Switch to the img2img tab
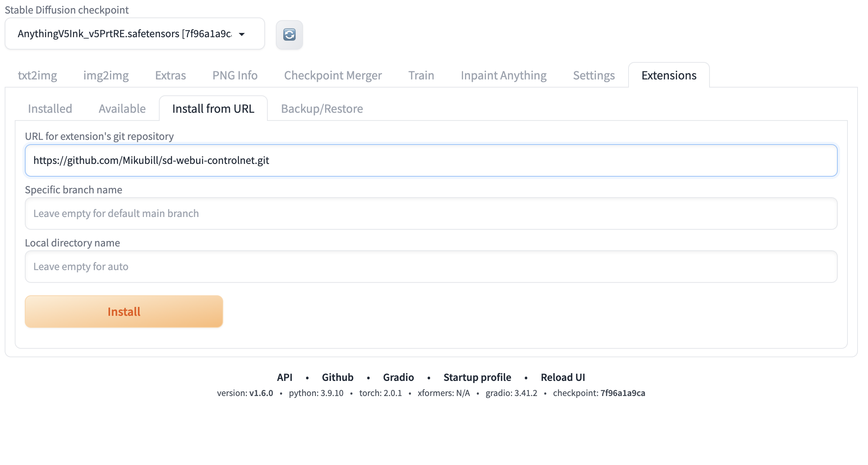 [106, 75]
